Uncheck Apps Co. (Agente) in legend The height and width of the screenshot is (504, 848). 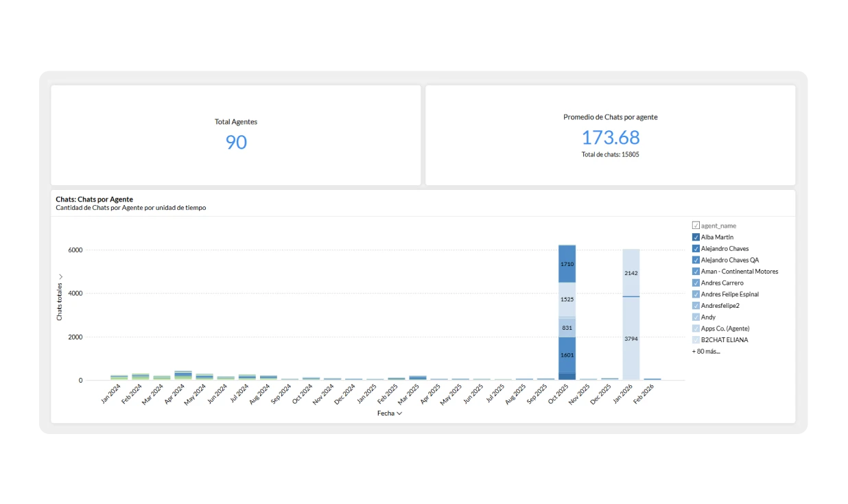696,328
